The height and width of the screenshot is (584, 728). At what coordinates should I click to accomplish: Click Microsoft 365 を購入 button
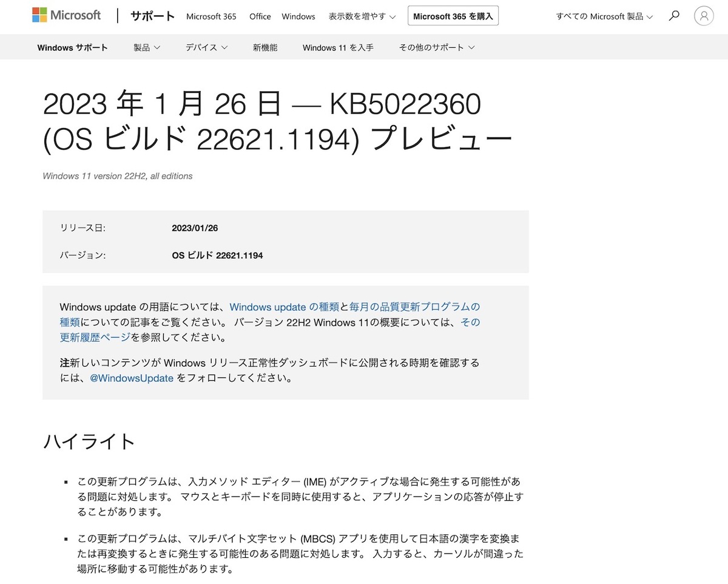click(453, 16)
